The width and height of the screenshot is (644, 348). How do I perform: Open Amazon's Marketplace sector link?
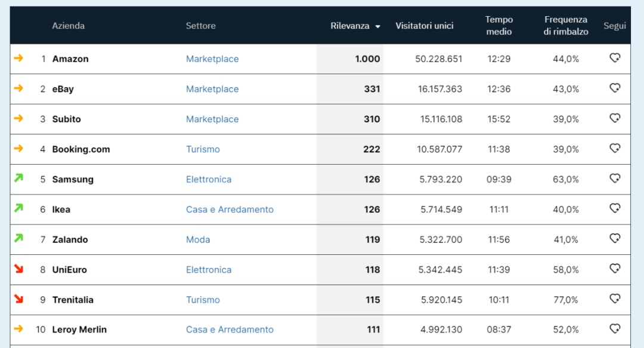pos(212,59)
